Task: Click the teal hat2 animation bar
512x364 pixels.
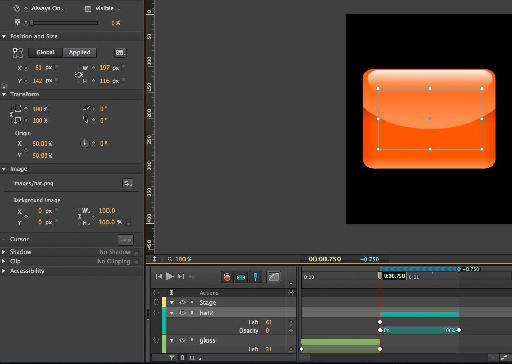Action: (x=420, y=314)
